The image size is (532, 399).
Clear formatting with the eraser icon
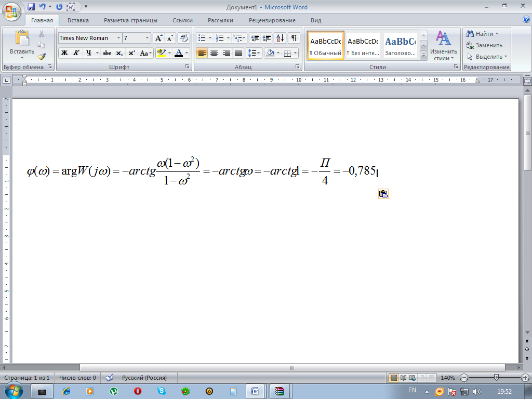tap(183, 38)
